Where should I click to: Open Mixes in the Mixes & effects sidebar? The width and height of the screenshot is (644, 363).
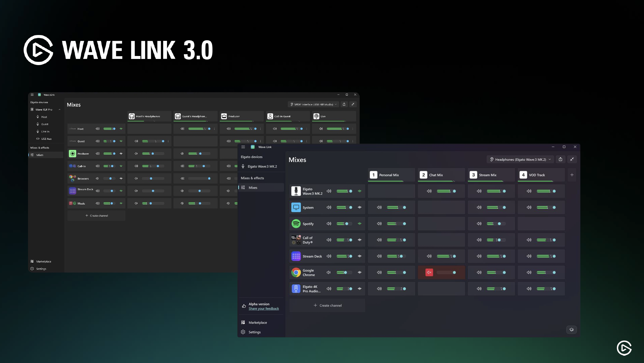(253, 187)
